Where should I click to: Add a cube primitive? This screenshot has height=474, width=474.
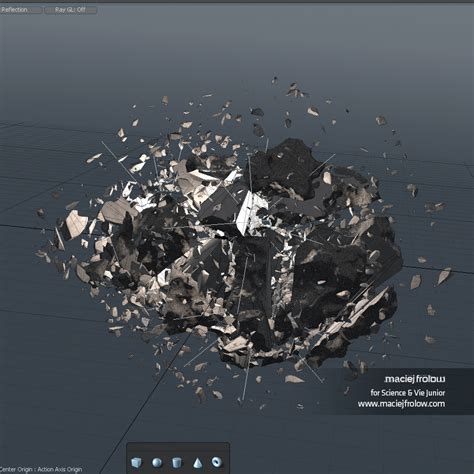coord(136,463)
